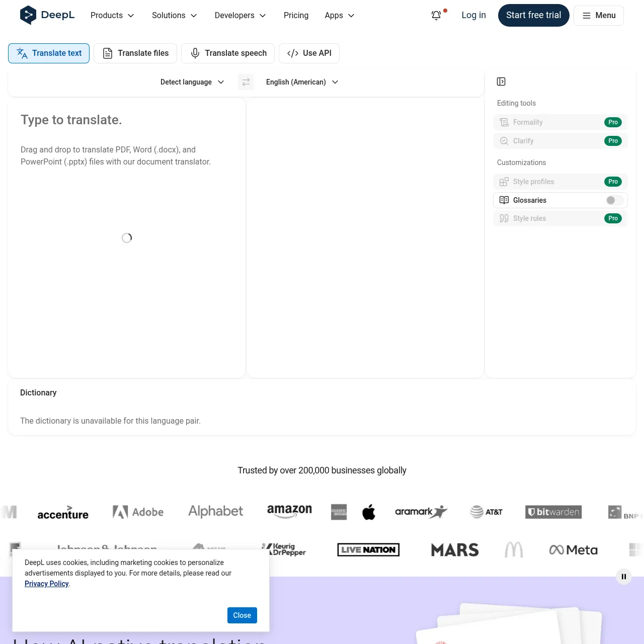Image resolution: width=644 pixels, height=644 pixels.
Task: Click the Pro badge next to Clarify
Action: pos(613,141)
